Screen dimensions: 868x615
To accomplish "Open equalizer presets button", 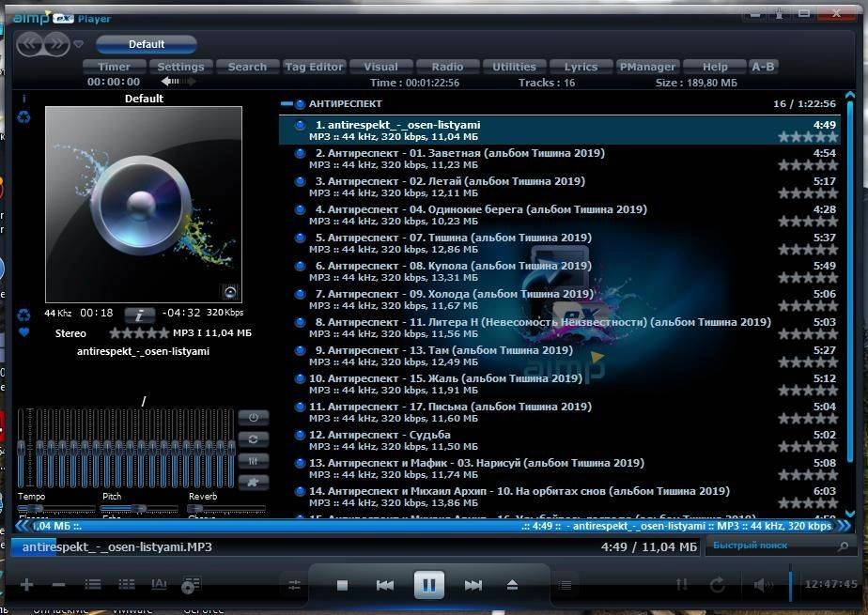I will (254, 461).
